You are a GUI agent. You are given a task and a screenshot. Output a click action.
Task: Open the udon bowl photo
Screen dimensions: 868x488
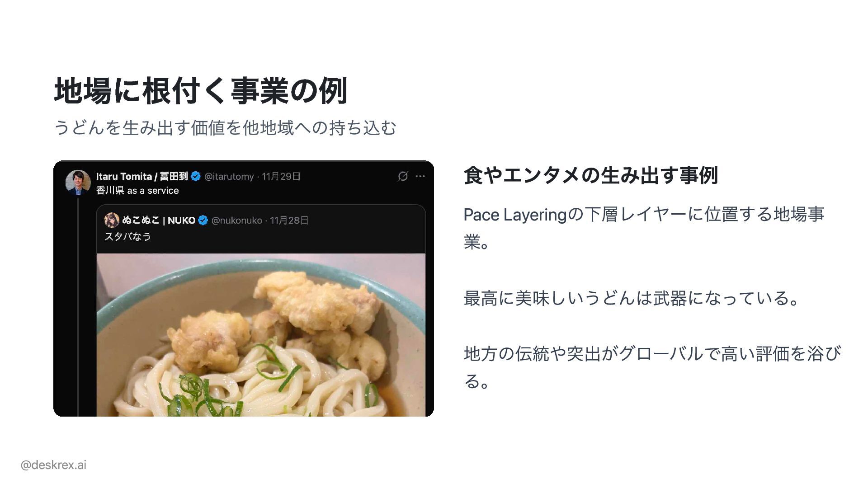point(261,335)
